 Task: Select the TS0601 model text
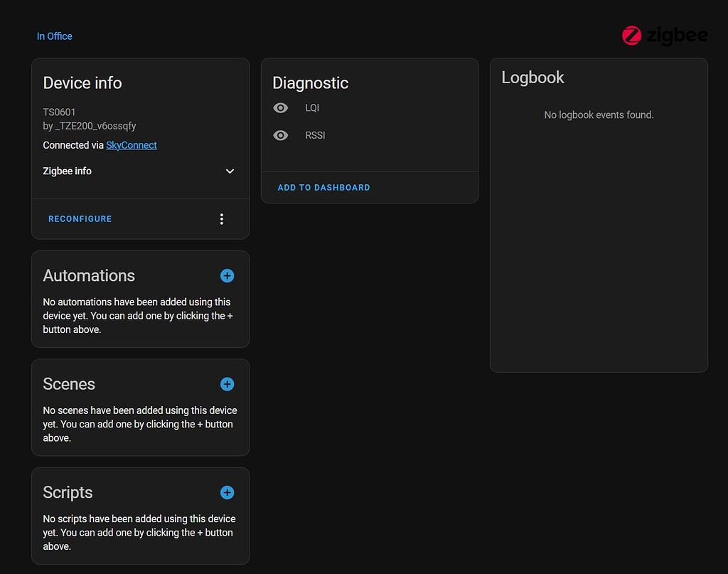click(59, 112)
